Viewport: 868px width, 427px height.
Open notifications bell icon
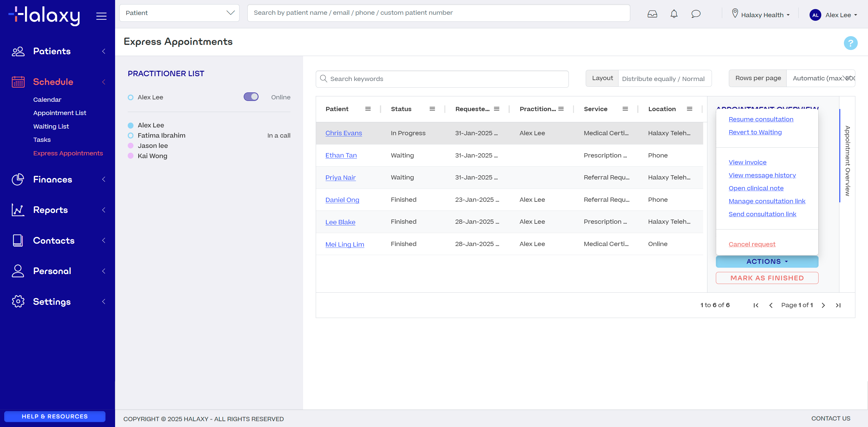tap(674, 14)
